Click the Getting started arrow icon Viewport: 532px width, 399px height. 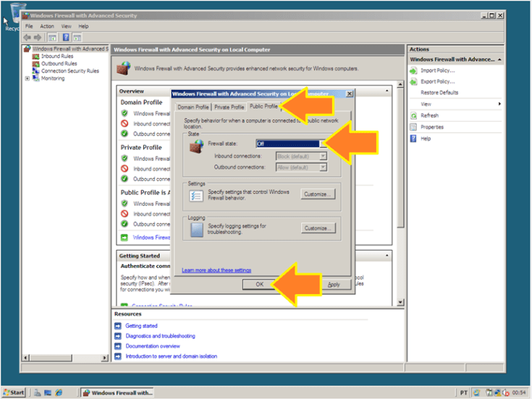(118, 326)
